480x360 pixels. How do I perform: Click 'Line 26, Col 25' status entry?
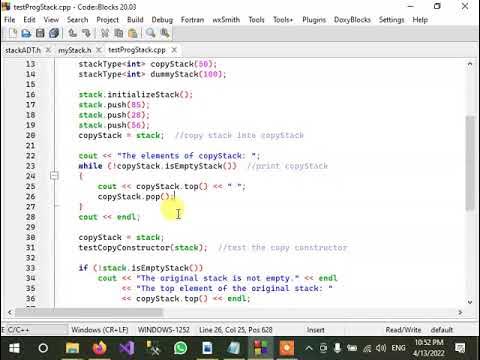(x=222, y=330)
